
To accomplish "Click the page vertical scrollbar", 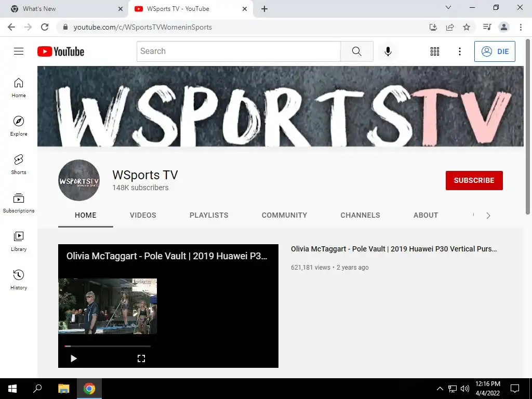I will pos(528,127).
